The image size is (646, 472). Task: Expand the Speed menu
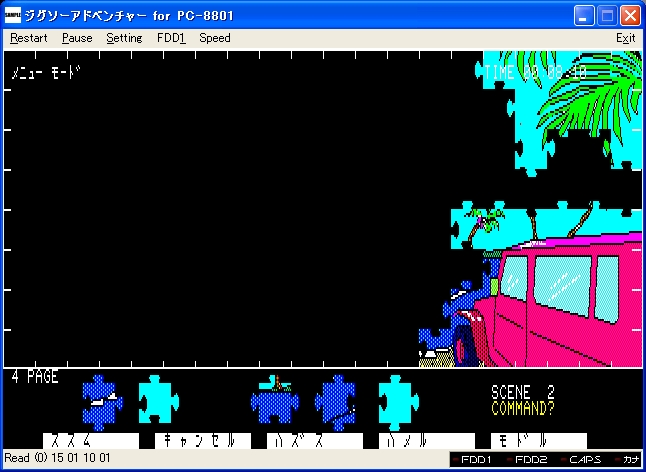click(x=214, y=38)
